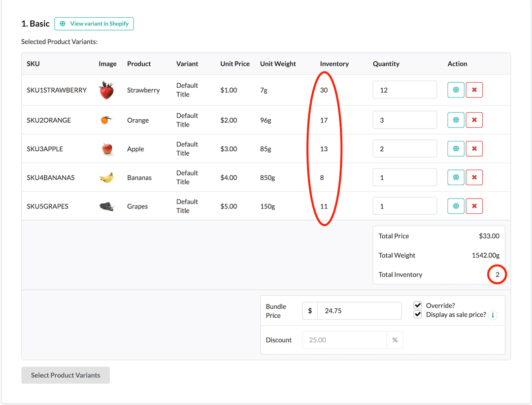Select the Grapes product image
Image resolution: width=532 pixels, height=405 pixels.
(107, 206)
